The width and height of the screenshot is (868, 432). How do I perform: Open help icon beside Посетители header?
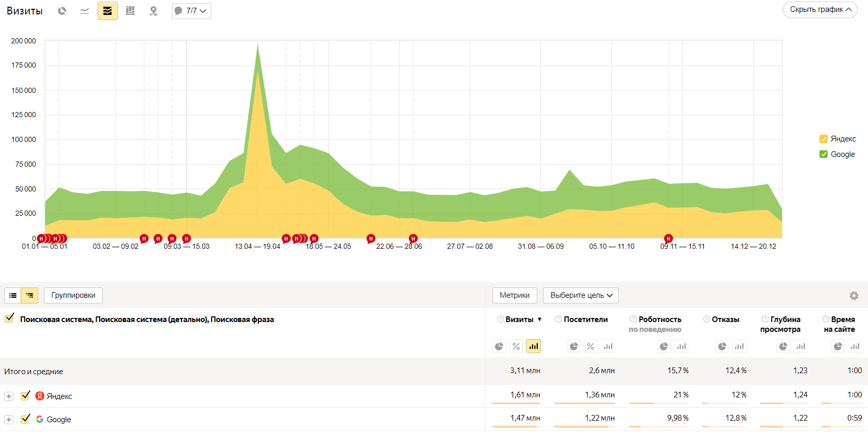click(x=559, y=319)
